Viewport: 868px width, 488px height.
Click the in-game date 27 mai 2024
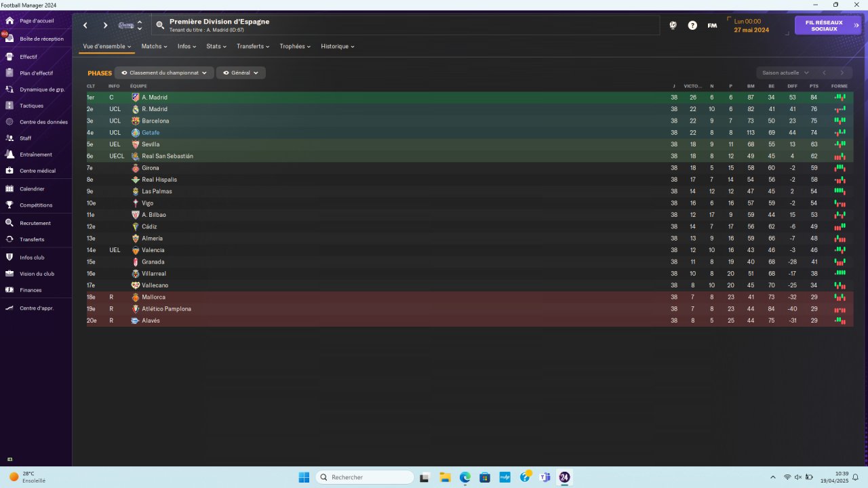[751, 30]
